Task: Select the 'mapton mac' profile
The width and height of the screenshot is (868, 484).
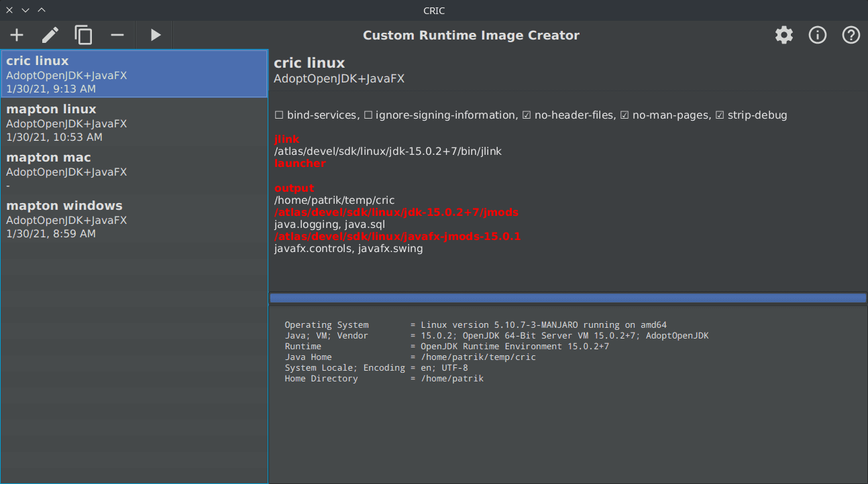Action: [134, 170]
